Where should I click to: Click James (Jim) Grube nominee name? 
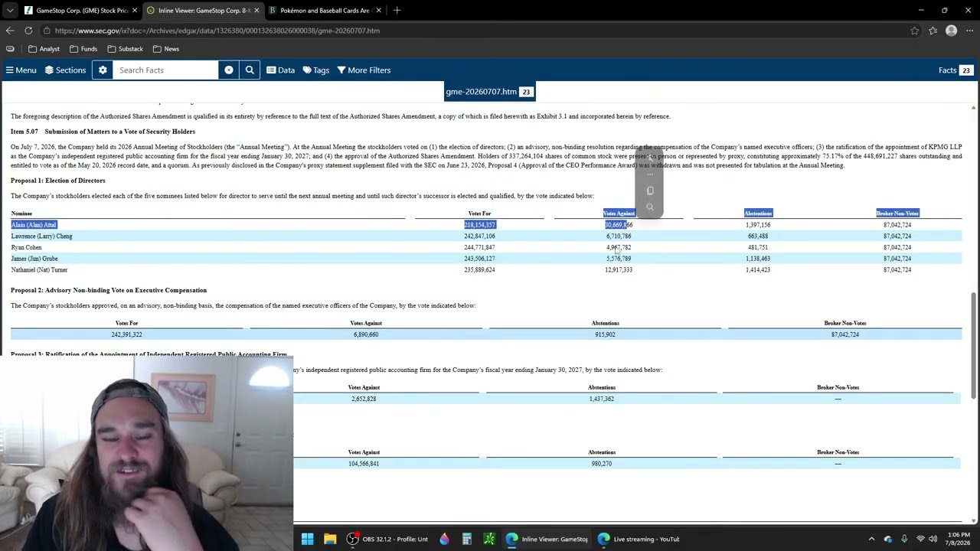coord(34,259)
